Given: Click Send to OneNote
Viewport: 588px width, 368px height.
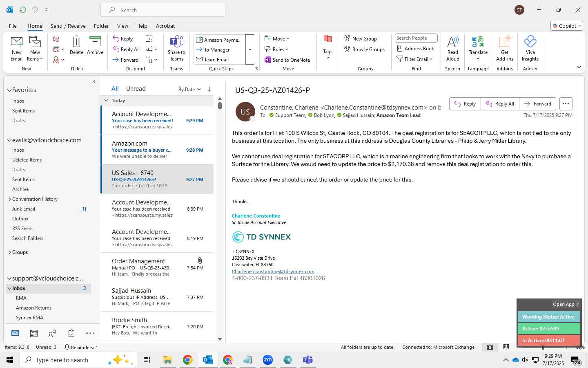Looking at the screenshot, I should click(x=287, y=60).
